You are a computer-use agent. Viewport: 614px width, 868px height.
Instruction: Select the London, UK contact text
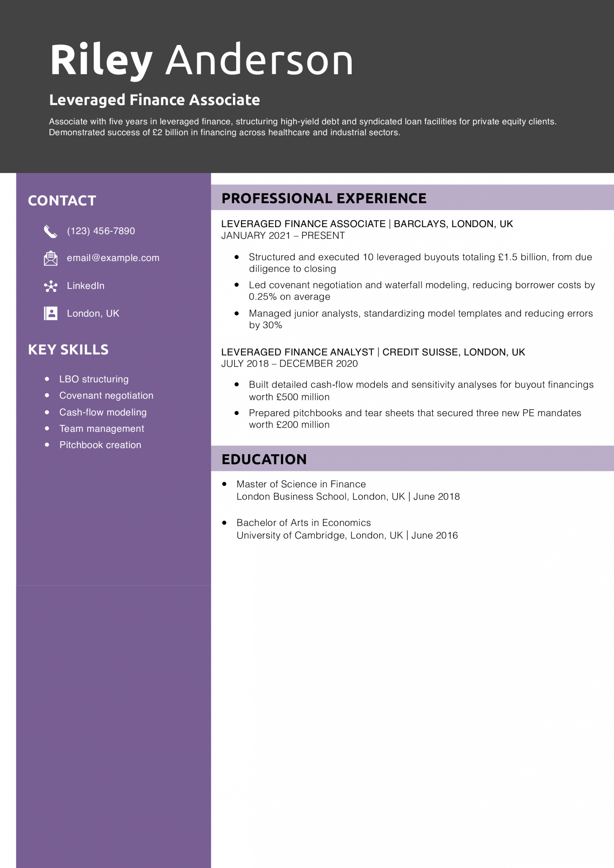point(93,313)
